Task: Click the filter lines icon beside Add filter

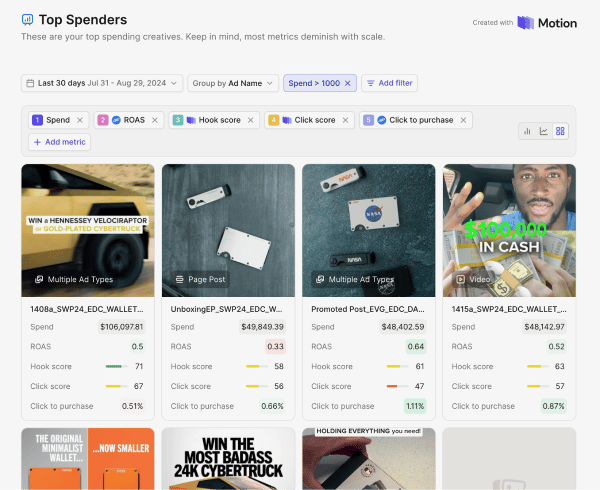Action: click(370, 83)
